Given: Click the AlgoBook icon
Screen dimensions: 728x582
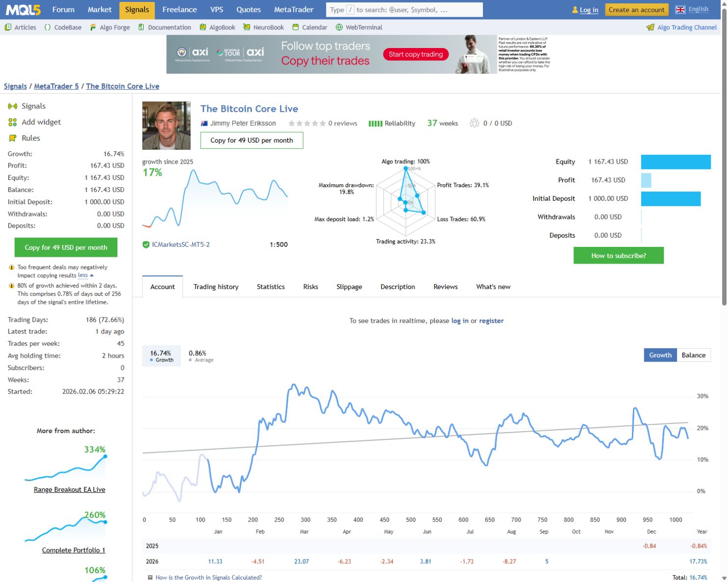Looking at the screenshot, I should click(203, 27).
